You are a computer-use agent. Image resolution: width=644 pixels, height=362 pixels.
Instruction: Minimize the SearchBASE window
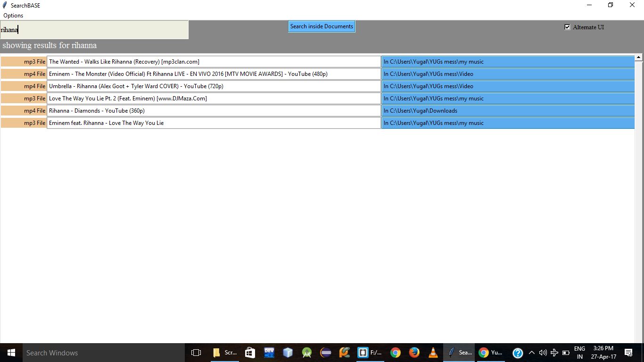pyautogui.click(x=589, y=5)
